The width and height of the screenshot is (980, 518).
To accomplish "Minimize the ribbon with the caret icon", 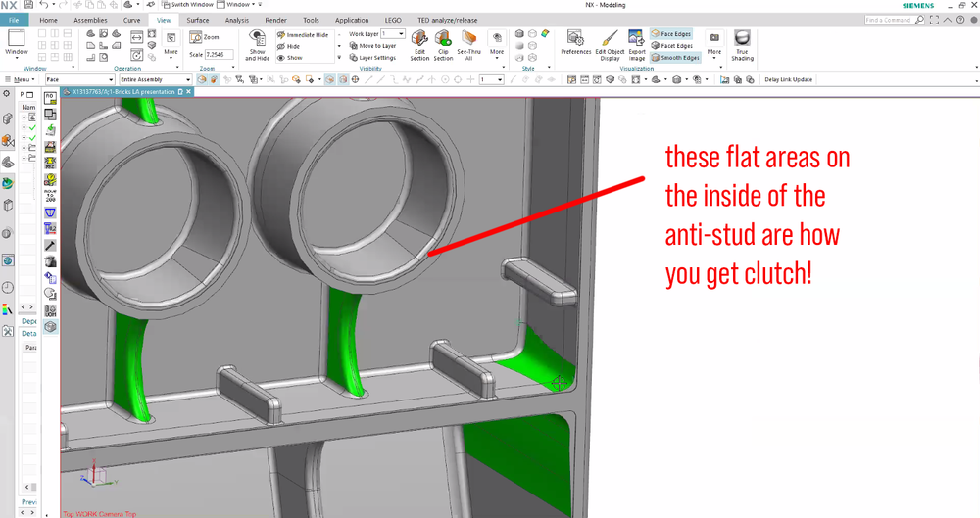I will 948,20.
